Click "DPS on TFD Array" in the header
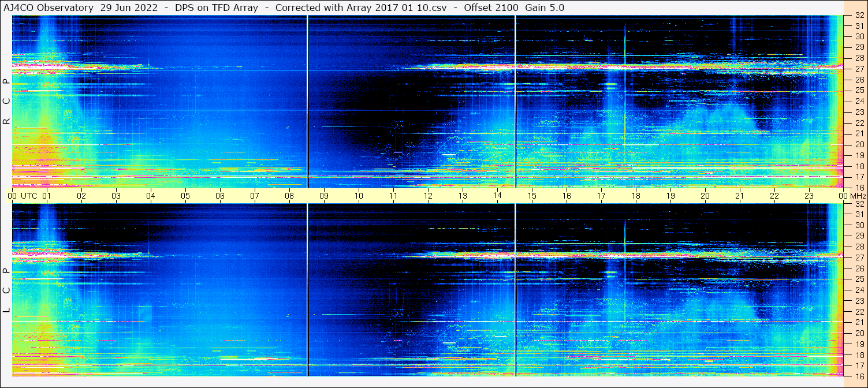The height and width of the screenshot is (388, 868). click(x=217, y=8)
